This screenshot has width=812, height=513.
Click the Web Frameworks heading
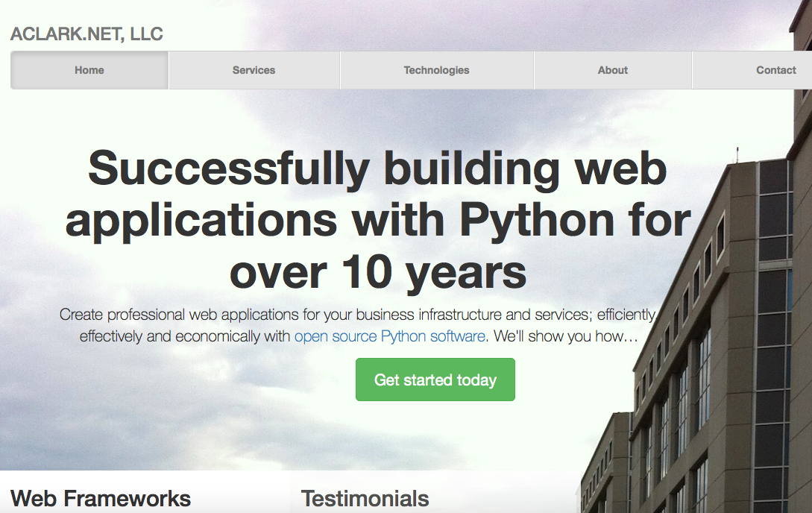[x=101, y=499]
